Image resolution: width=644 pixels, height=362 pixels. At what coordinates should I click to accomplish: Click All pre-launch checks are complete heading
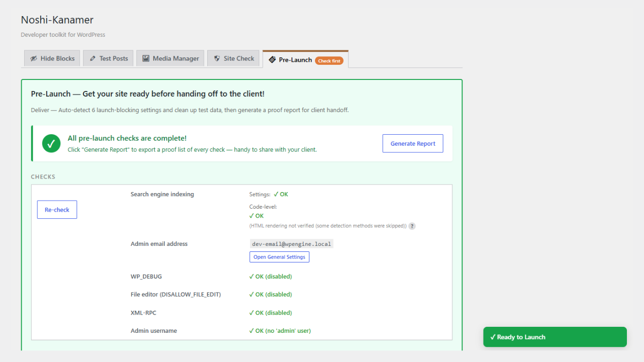click(127, 138)
